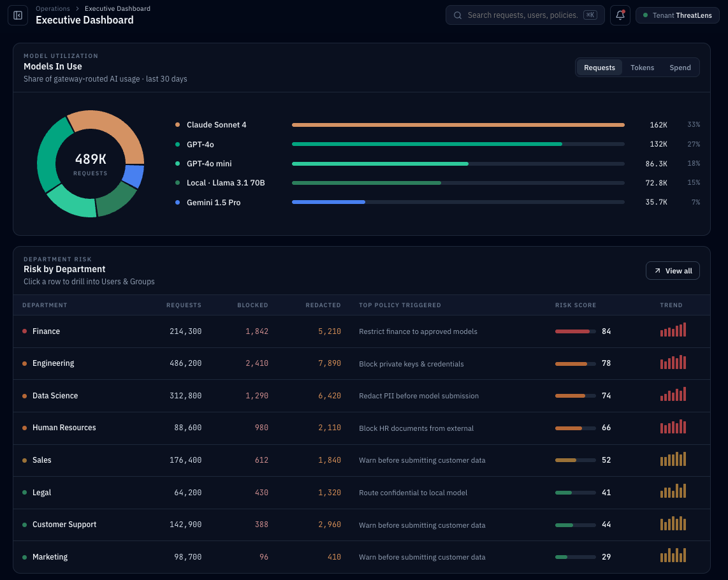Click GPT-4o usage bar

click(x=458, y=145)
